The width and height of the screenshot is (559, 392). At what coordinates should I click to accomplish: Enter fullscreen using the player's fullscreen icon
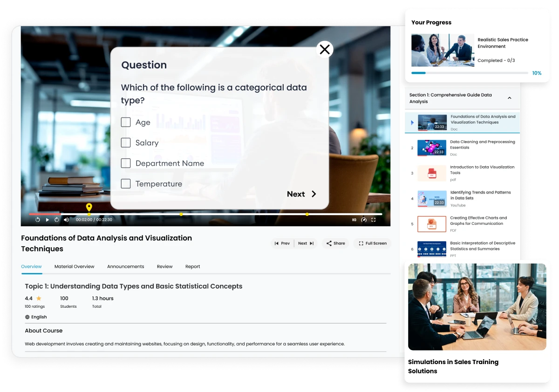(374, 219)
